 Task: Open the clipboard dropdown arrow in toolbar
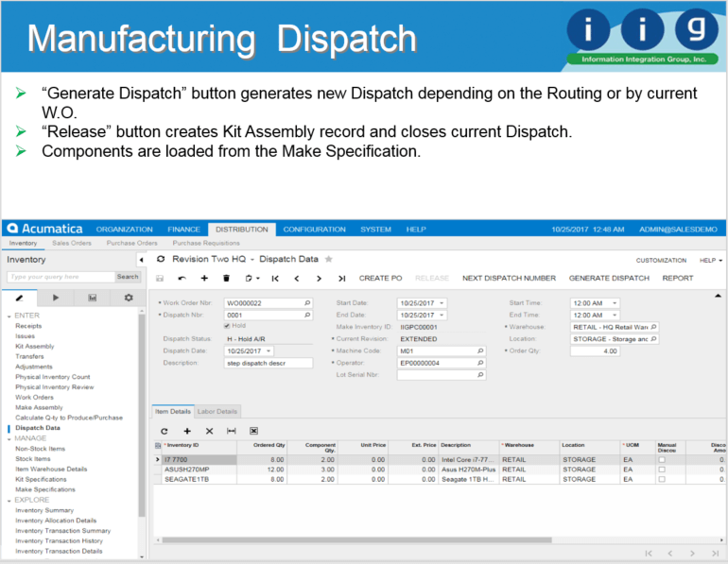click(x=258, y=279)
